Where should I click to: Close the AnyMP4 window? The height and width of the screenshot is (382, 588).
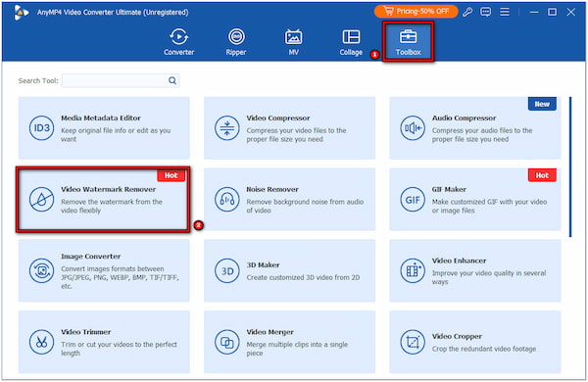click(570, 12)
